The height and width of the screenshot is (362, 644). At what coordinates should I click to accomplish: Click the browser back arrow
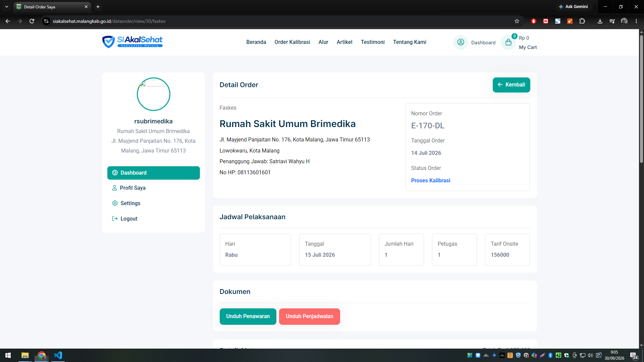coord(8,21)
